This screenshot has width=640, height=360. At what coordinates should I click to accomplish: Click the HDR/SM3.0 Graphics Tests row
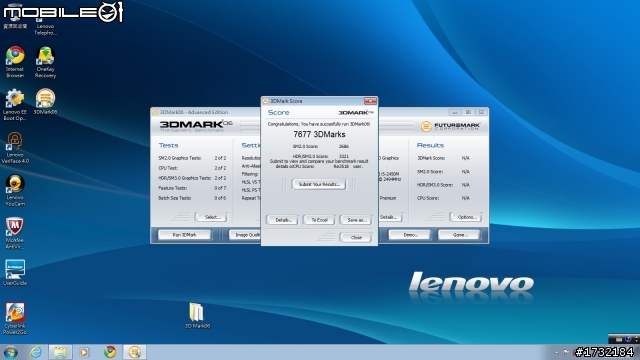click(x=192, y=178)
